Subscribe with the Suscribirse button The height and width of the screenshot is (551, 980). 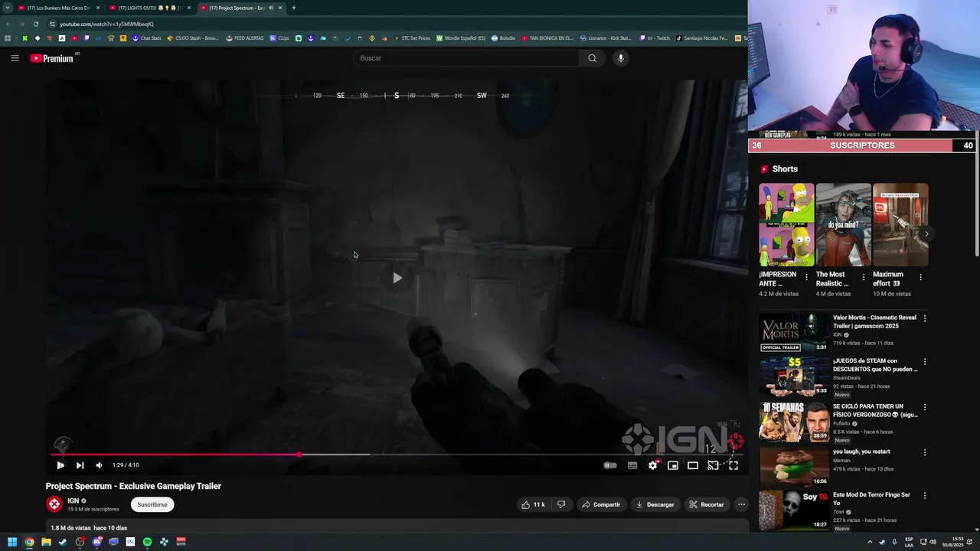[152, 504]
